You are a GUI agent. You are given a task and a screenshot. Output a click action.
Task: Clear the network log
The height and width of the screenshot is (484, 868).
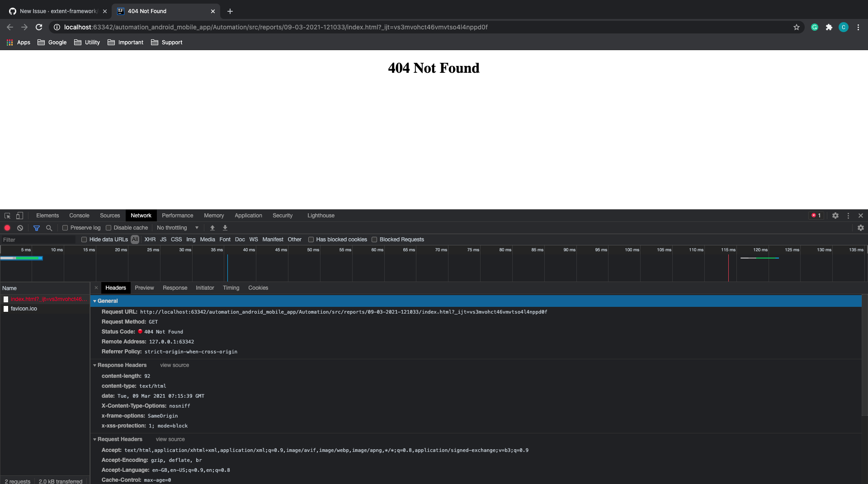point(20,228)
